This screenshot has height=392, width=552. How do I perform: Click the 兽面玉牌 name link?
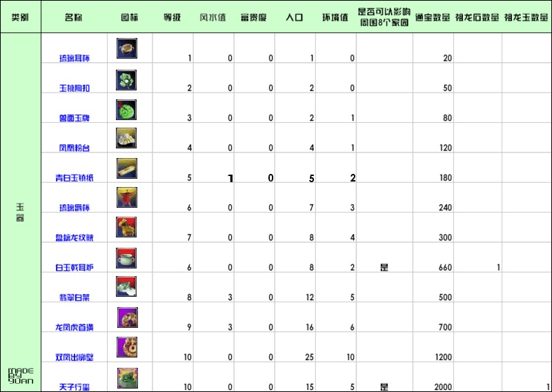(75, 118)
